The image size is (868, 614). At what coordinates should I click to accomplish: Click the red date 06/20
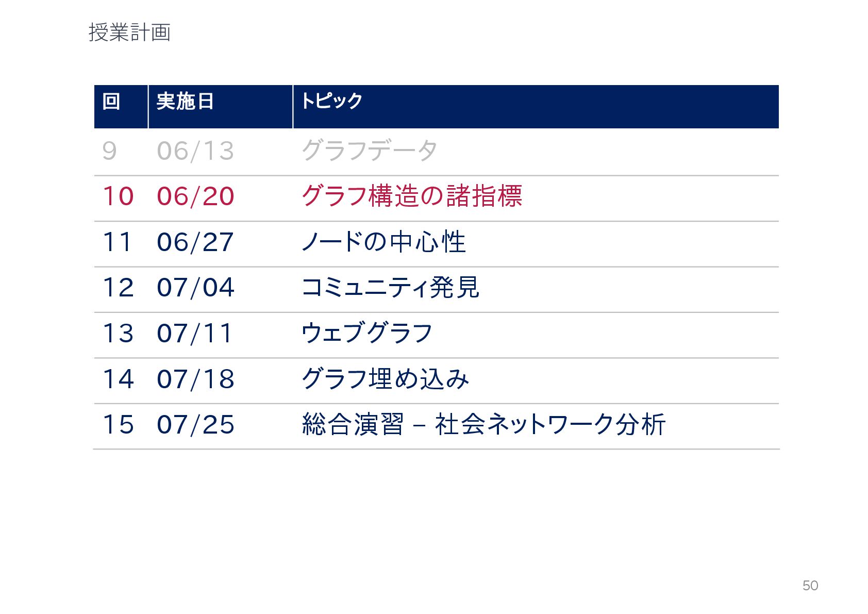(x=195, y=196)
